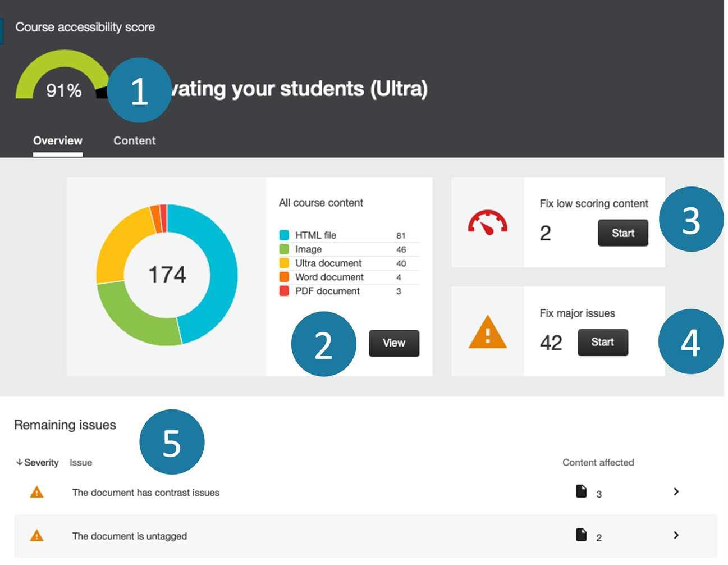728x565 pixels.
Task: Click the 'Course accessibility score' title
Action: pos(85,28)
